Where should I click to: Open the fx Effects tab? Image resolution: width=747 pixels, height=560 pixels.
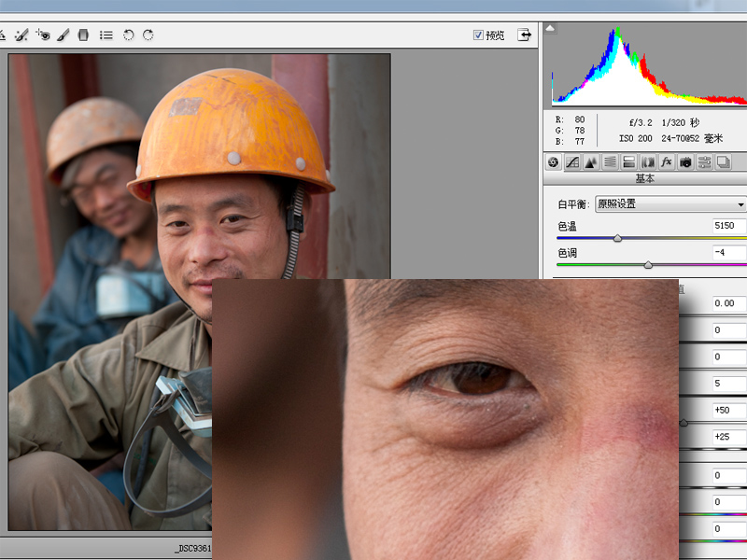click(x=667, y=162)
